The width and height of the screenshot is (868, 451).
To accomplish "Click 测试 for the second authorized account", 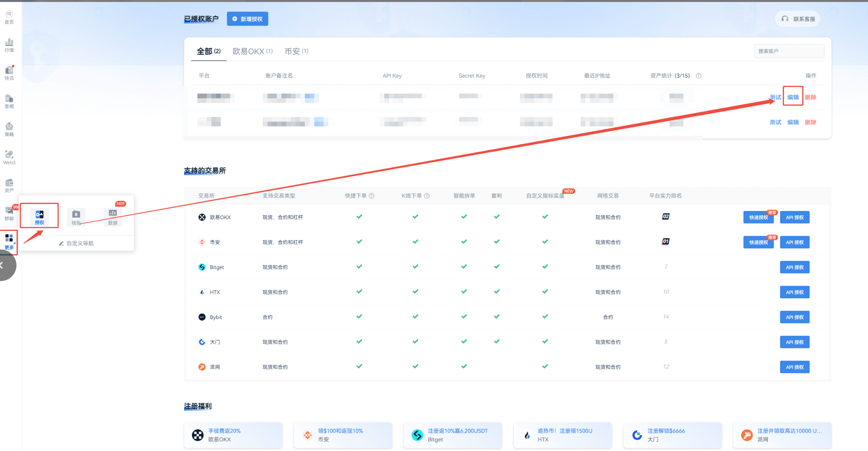I will tap(775, 122).
